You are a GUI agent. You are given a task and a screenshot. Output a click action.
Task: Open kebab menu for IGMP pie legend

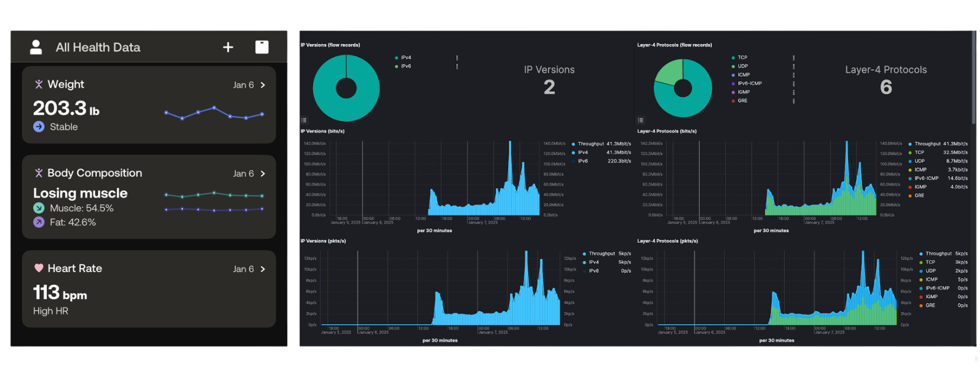(x=793, y=93)
